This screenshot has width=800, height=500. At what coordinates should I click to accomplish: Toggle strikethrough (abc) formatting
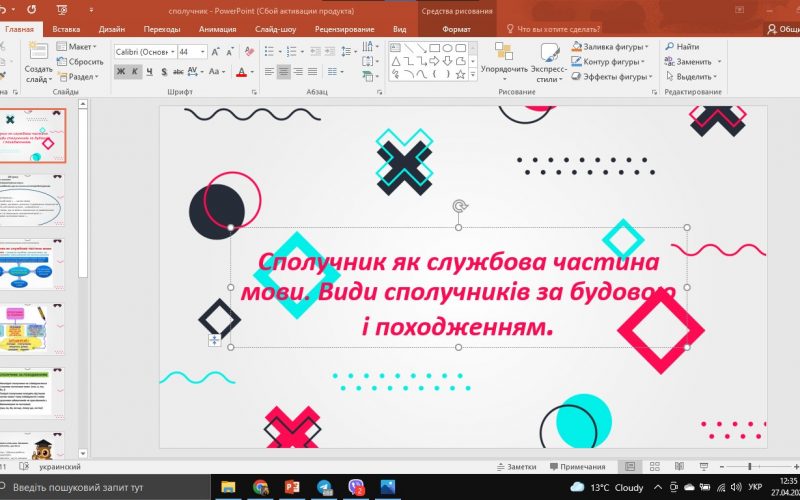178,72
